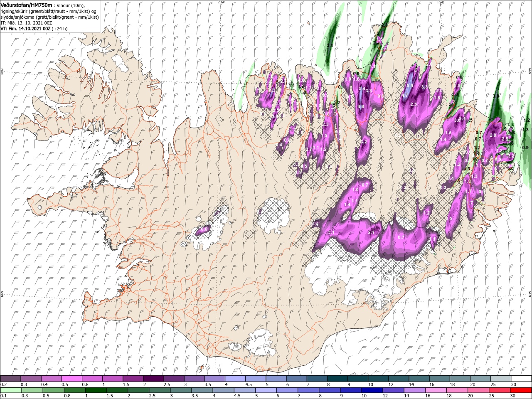
Task: Click the snow legend swatch between 1 and 1.5
Action: (112, 379)
